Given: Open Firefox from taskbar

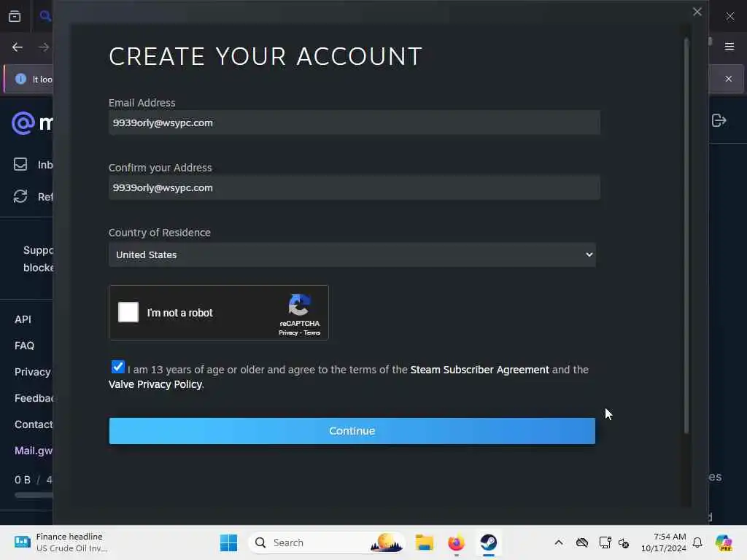Looking at the screenshot, I should pyautogui.click(x=456, y=542).
